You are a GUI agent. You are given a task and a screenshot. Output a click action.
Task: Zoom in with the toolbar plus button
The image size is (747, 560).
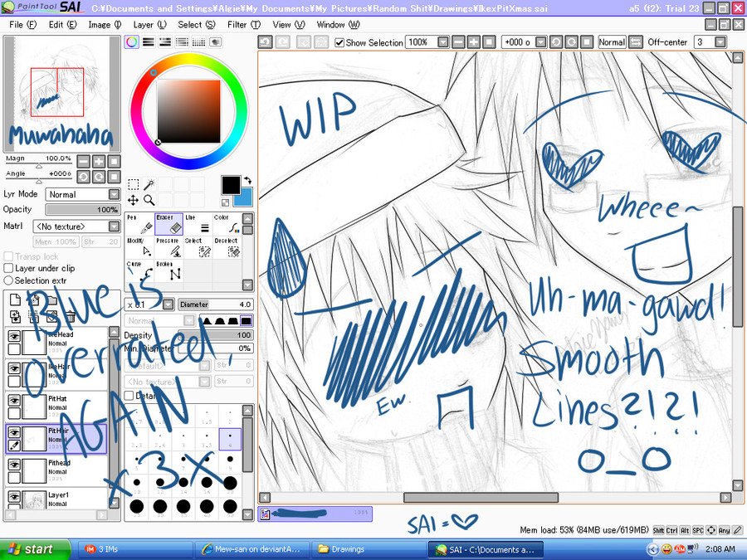[x=474, y=42]
